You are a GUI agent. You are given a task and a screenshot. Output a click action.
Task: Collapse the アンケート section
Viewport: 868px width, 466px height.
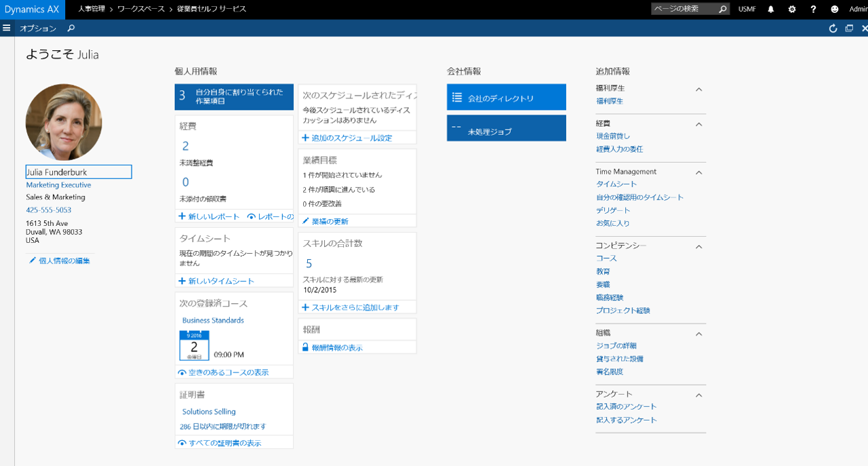point(699,395)
